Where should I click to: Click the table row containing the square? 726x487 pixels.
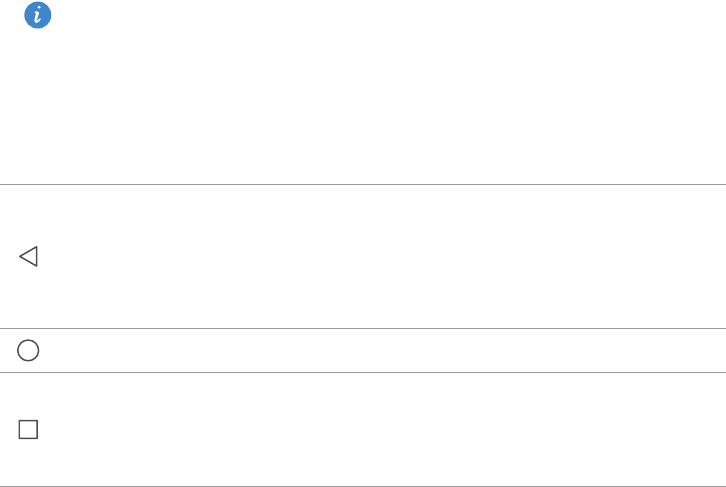coord(363,430)
